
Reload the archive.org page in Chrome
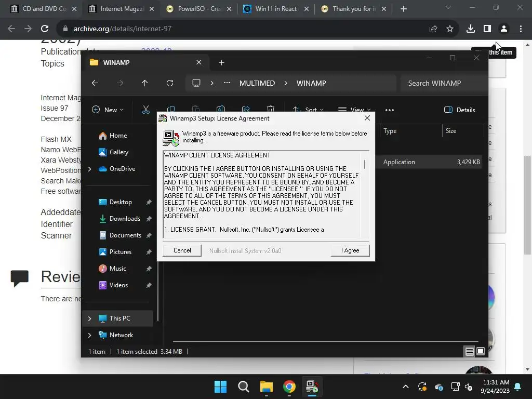click(x=45, y=29)
